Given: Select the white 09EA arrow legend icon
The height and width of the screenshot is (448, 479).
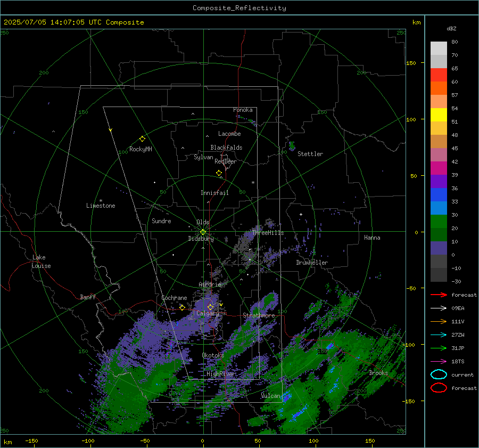Looking at the screenshot, I should pos(439,308).
